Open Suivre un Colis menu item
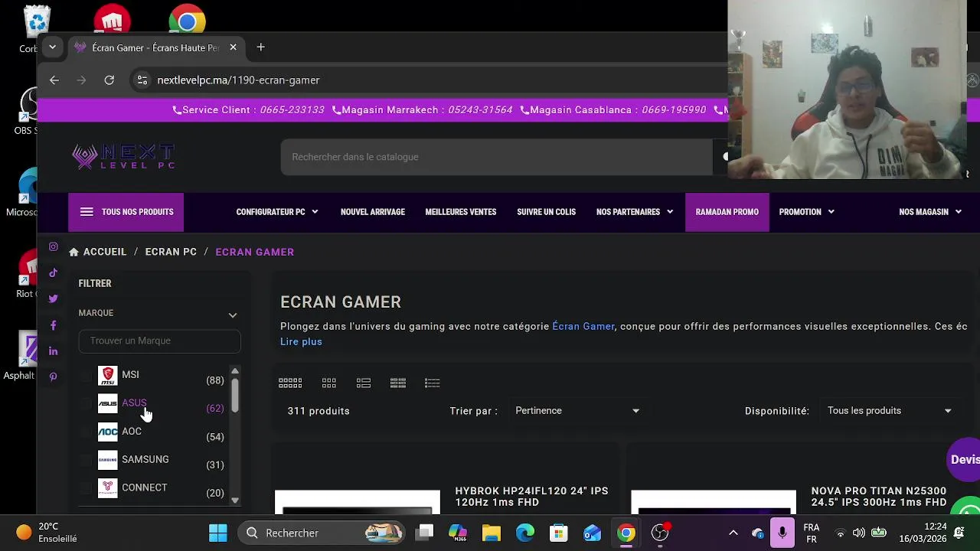980x551 pixels. pyautogui.click(x=546, y=212)
